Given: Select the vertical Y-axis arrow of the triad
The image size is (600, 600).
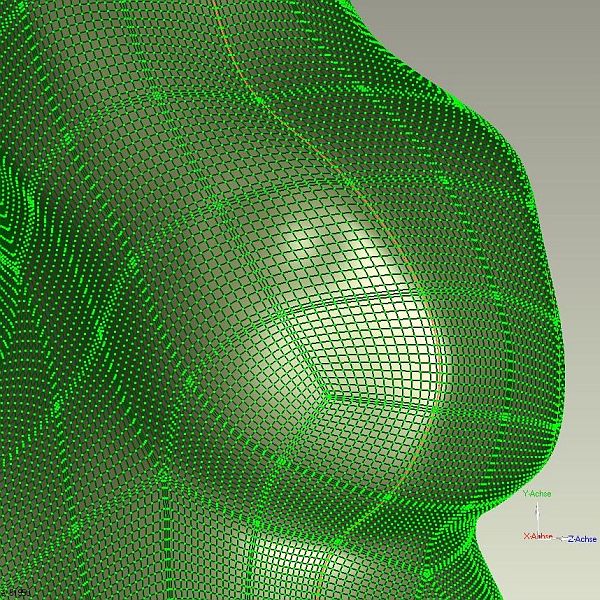Looking at the screenshot, I should click(538, 514).
